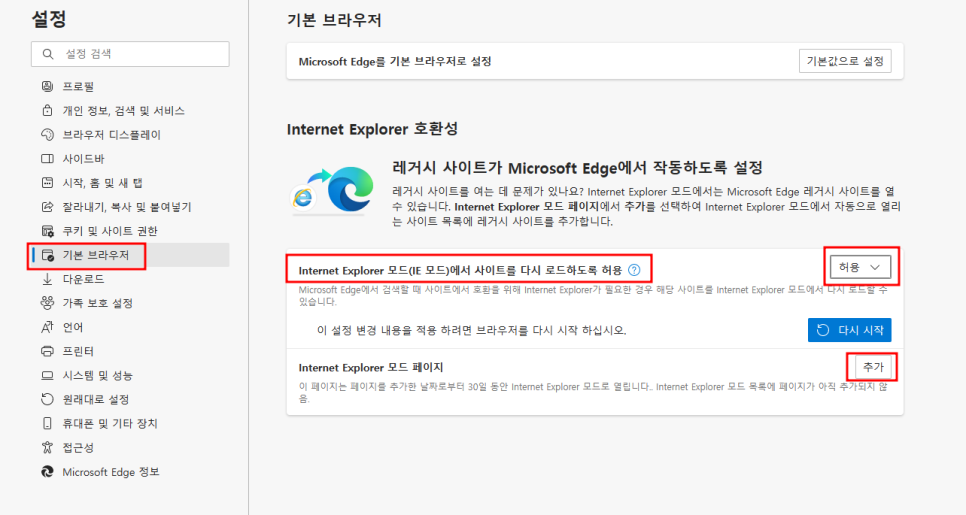Click the blue 다시 시작 restart button
Screen dimensions: 966x515
(x=849, y=330)
